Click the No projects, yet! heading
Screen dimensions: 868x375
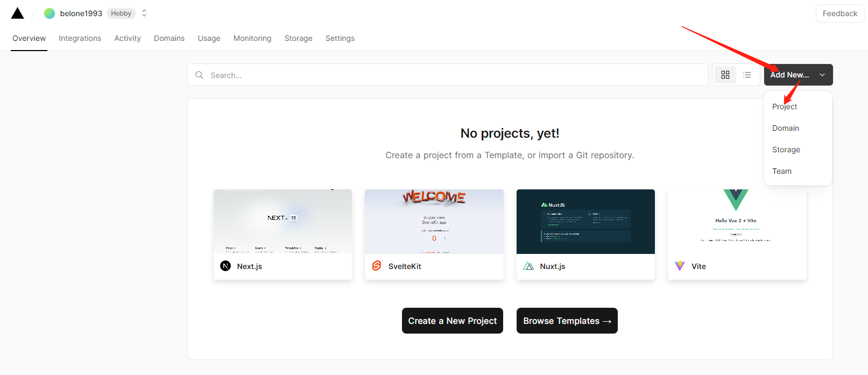510,133
